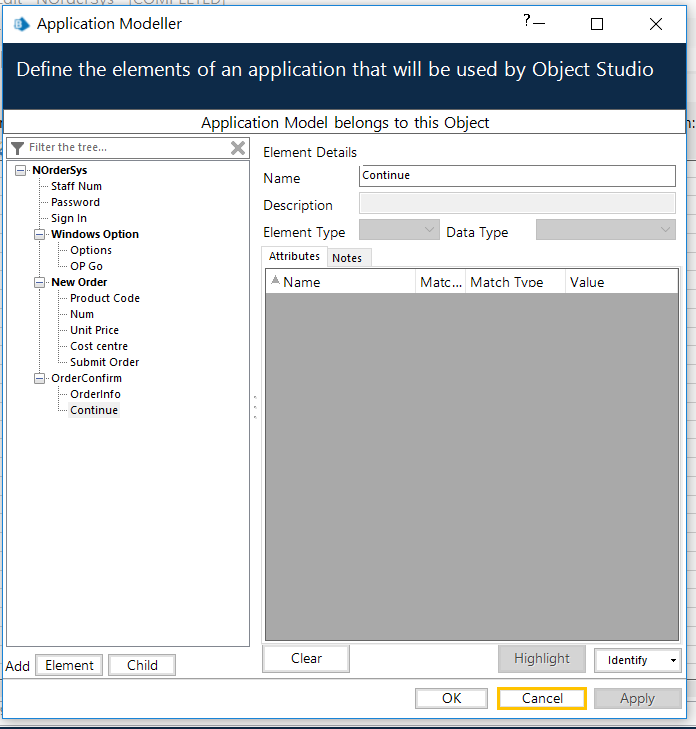Select Continue in the tree
The height and width of the screenshot is (729, 696).
(94, 411)
